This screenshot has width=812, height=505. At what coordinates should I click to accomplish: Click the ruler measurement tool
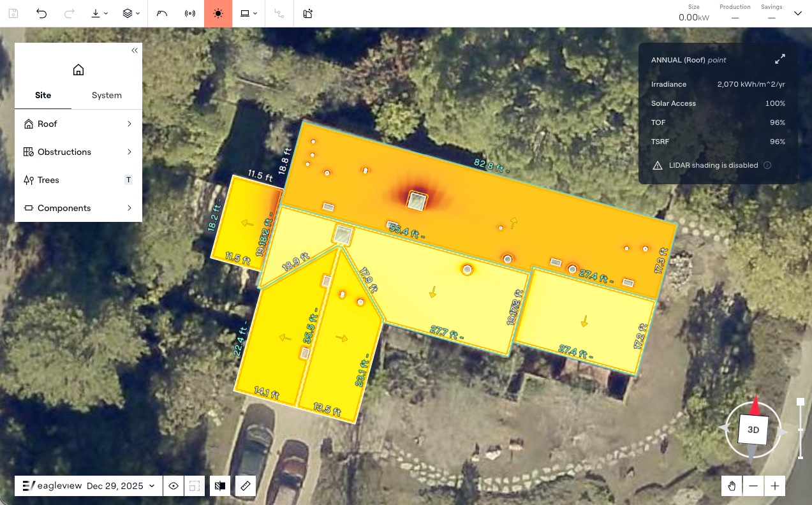pos(246,486)
